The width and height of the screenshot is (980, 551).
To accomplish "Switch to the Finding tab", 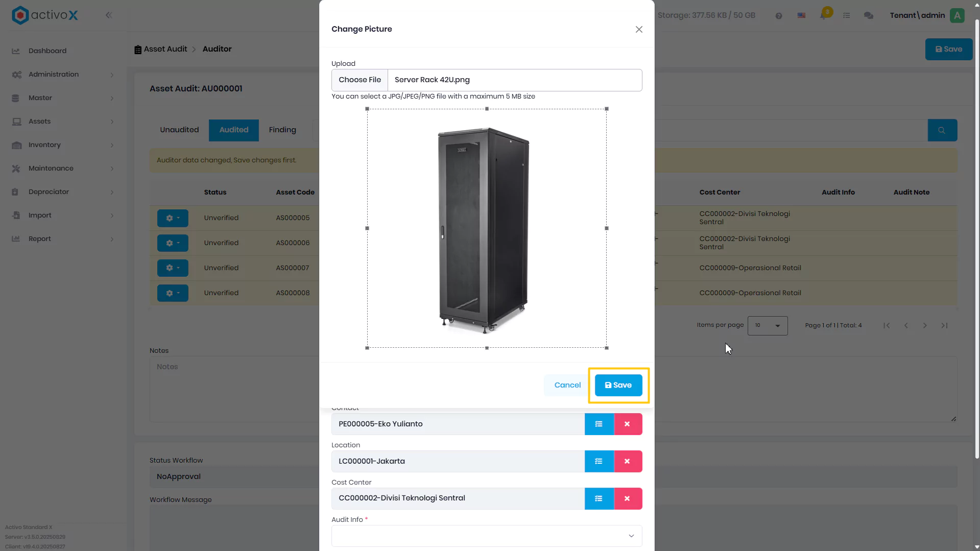I will click(282, 130).
